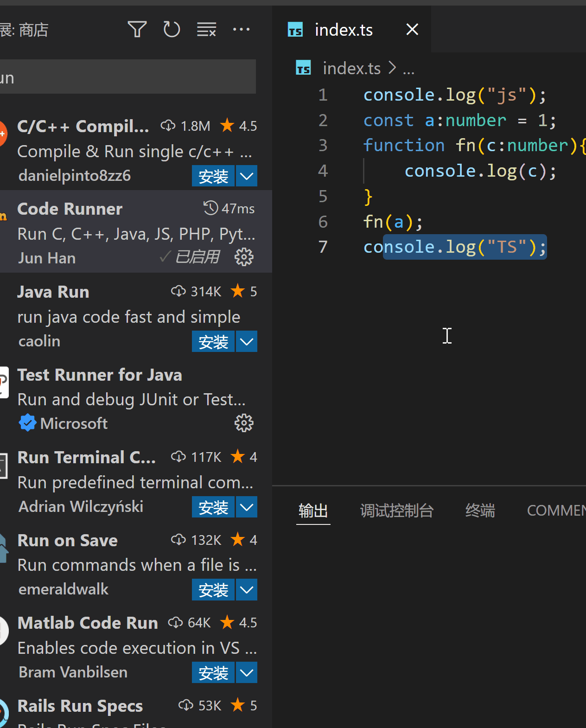586x728 pixels.
Task: Switch to the 调试控制台 debug console tab
Action: (x=397, y=511)
